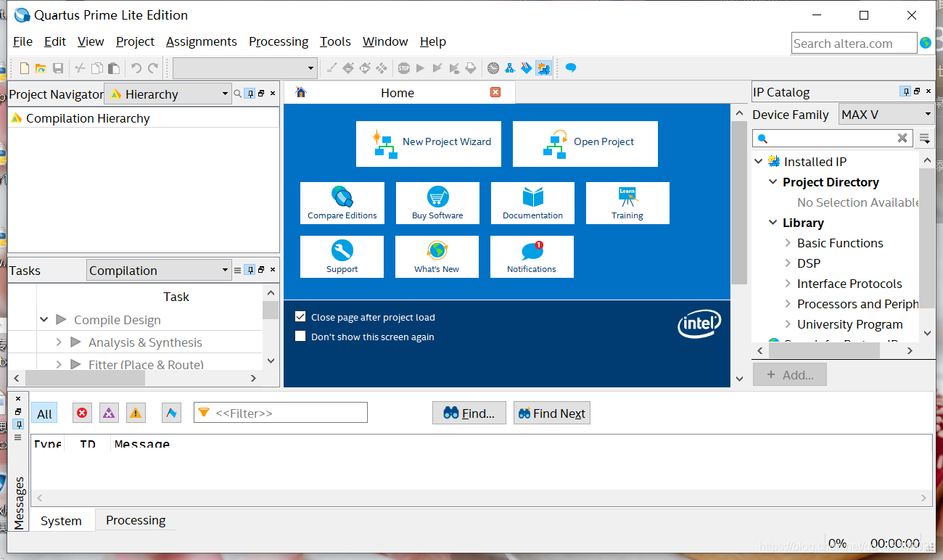Image resolution: width=943 pixels, height=560 pixels.
Task: Click the Undo arrow in the toolbar
Action: tap(136, 68)
